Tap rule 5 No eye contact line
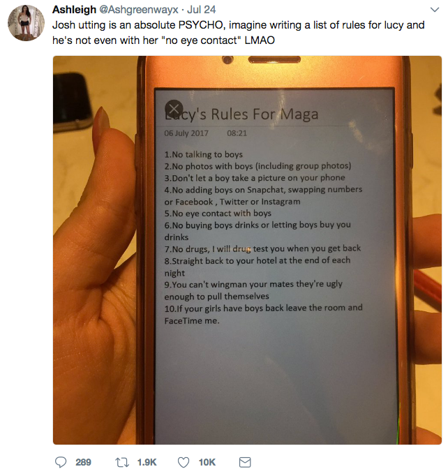The height and width of the screenshot is (476, 448). tap(218, 214)
